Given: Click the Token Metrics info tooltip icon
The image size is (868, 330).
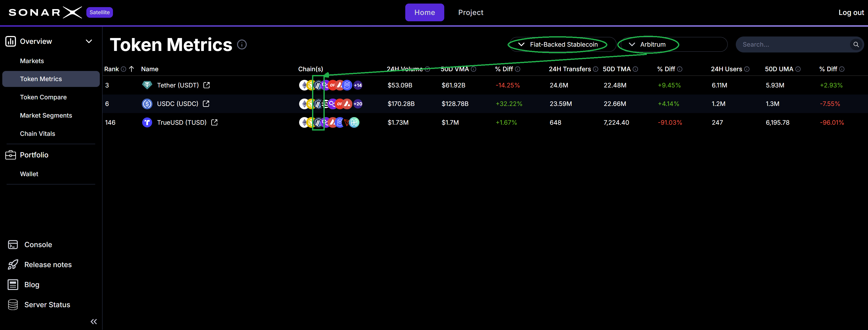Looking at the screenshot, I should coord(242,44).
